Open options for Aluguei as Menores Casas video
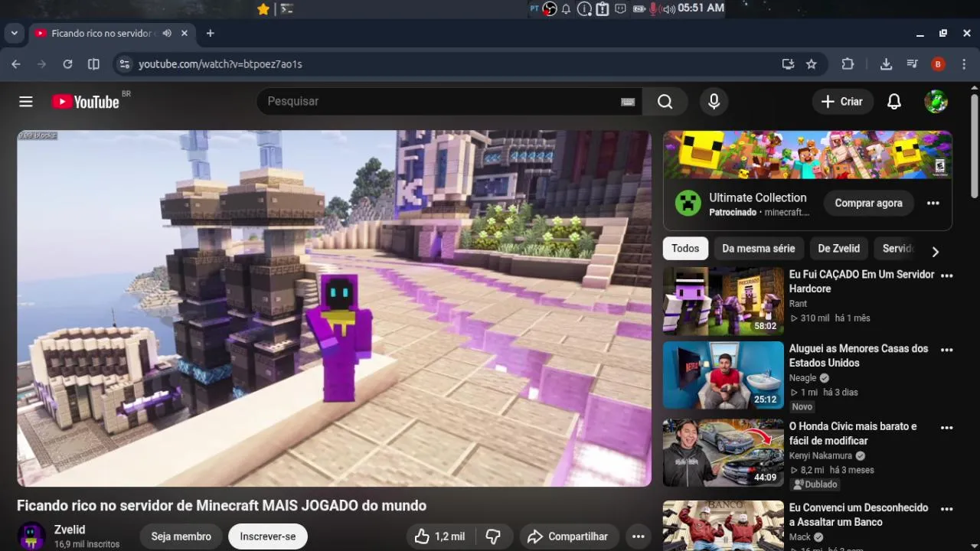This screenshot has width=980, height=551. 947,350
